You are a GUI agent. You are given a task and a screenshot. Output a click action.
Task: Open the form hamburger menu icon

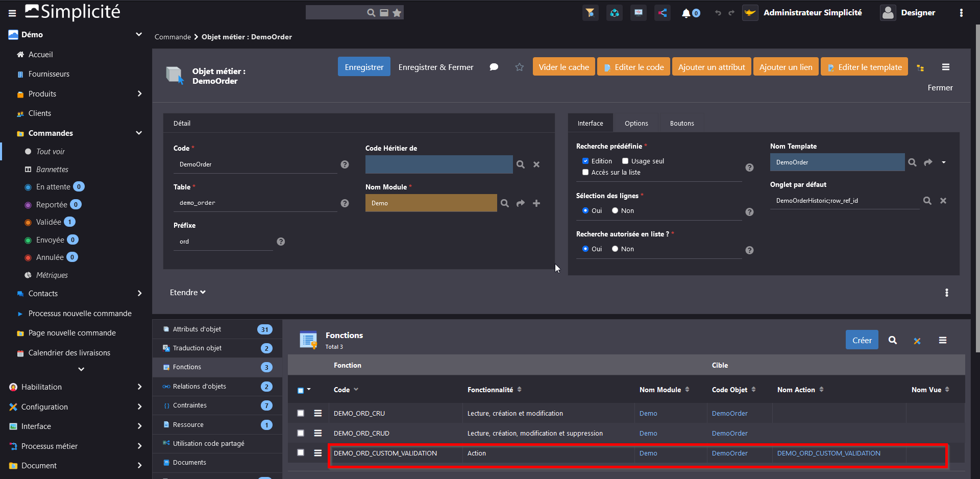(946, 67)
